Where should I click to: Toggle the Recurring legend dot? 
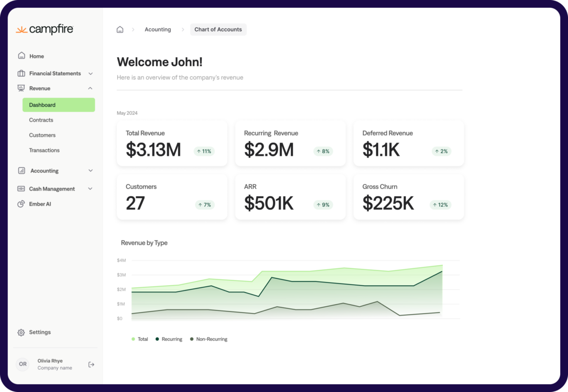(x=157, y=339)
